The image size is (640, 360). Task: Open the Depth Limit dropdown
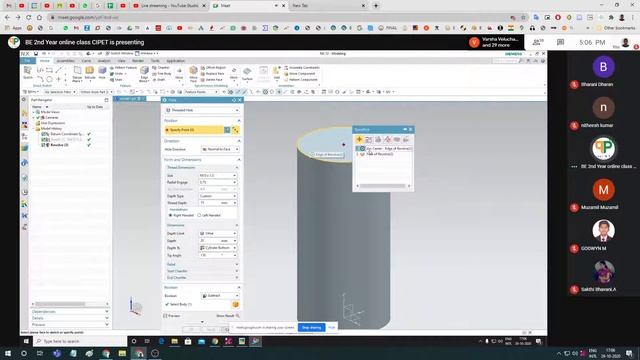point(218,233)
